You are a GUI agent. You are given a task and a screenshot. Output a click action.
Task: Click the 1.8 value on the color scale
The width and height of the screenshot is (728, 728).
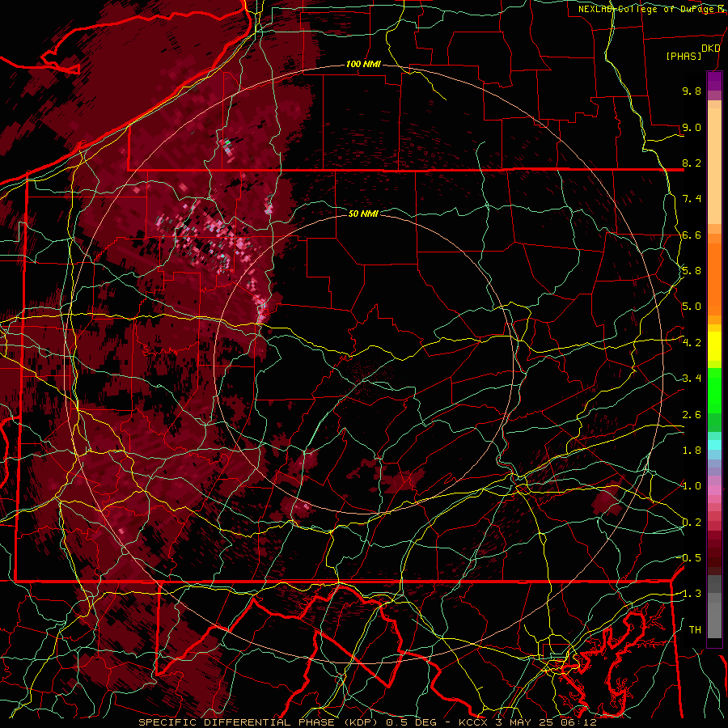(x=692, y=451)
